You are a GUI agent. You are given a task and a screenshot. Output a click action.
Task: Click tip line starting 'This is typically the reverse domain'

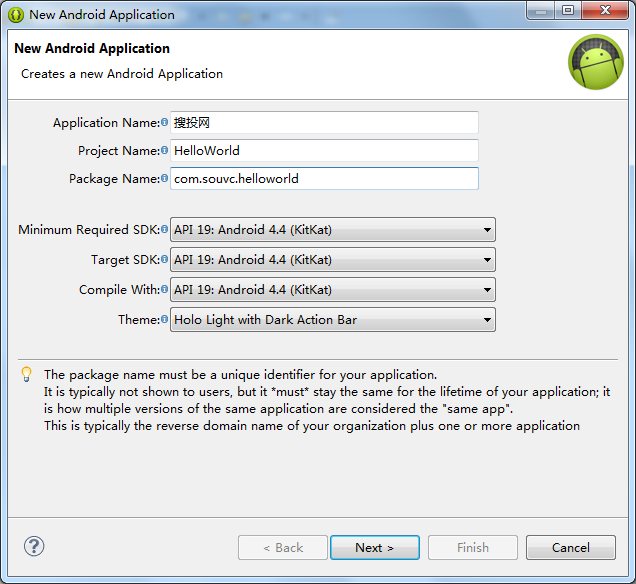click(312, 426)
